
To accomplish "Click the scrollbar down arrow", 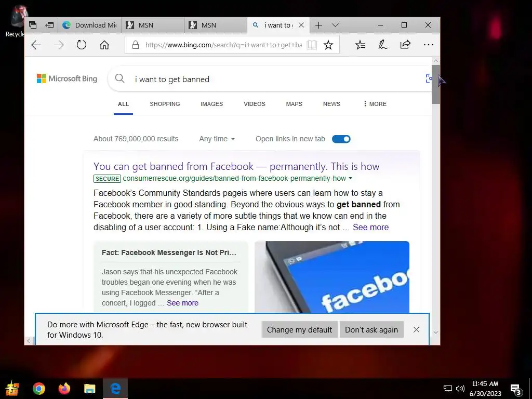I will (436, 332).
